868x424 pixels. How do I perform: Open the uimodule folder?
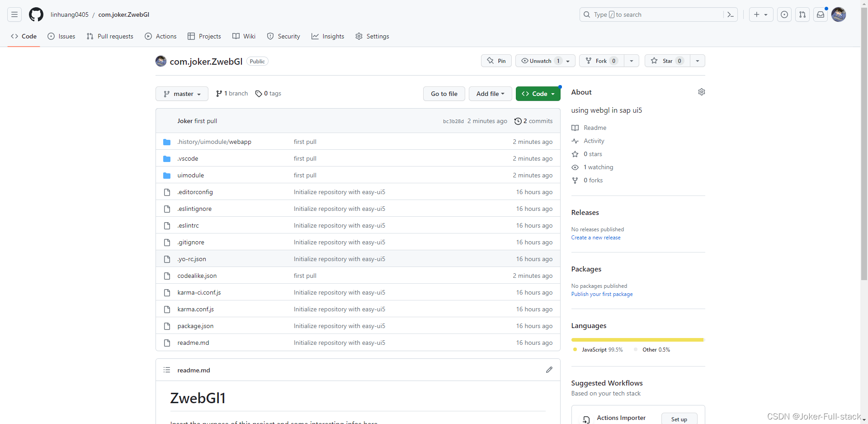click(x=191, y=175)
